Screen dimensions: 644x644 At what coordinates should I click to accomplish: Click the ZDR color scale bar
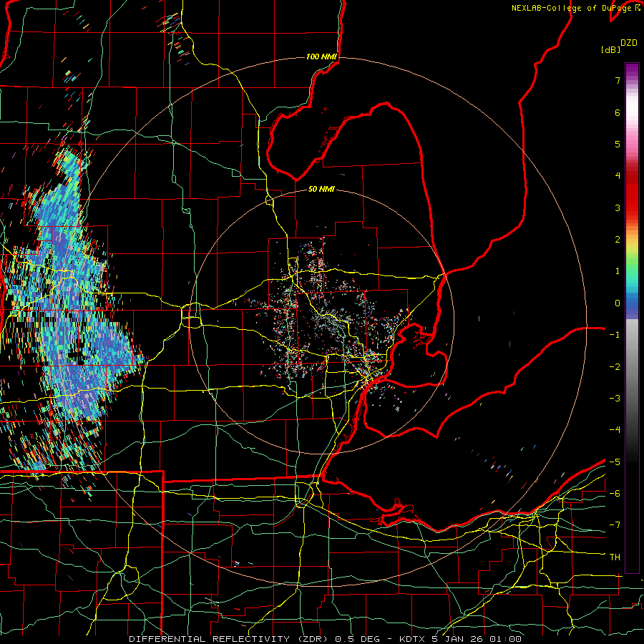(x=632, y=318)
